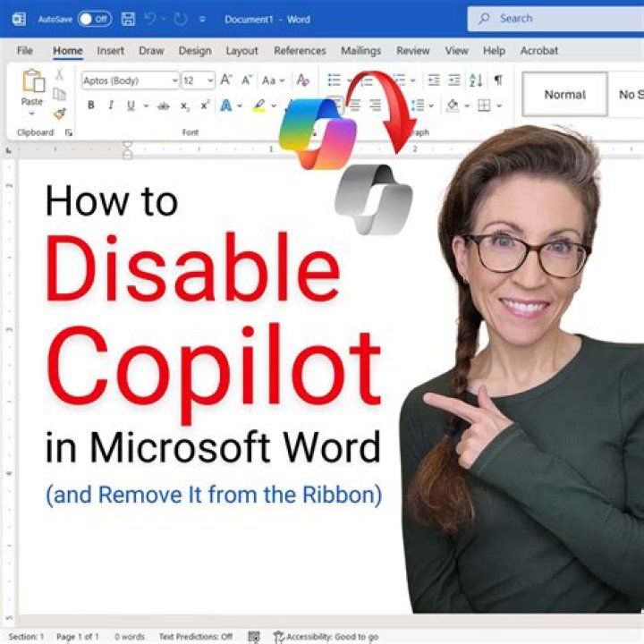Click the Shading paint bucket icon
Image resolution: width=644 pixels, height=644 pixels.
[x=453, y=106]
